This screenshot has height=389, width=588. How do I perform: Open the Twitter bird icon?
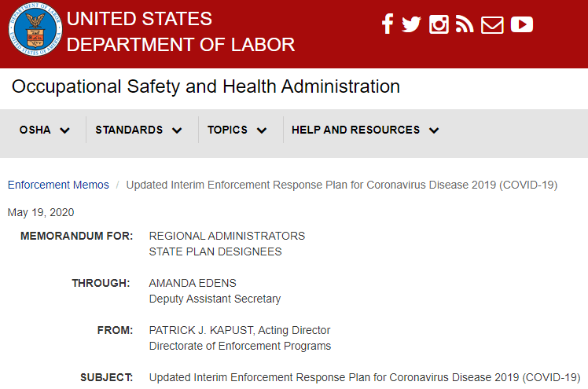[x=411, y=24]
